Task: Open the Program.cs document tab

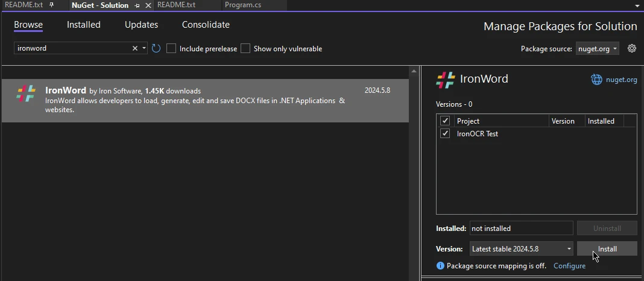Action: pyautogui.click(x=242, y=5)
